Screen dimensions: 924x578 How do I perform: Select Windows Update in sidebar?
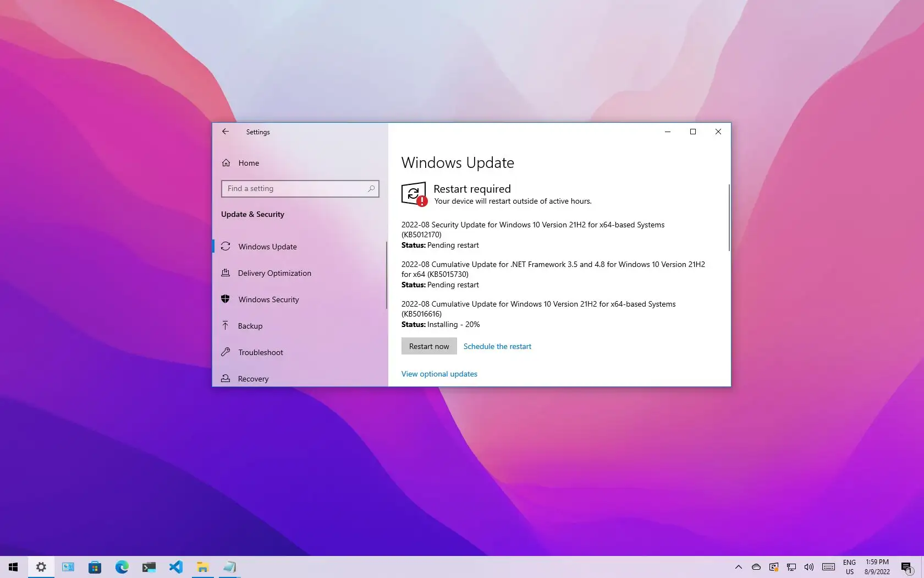(x=300, y=247)
